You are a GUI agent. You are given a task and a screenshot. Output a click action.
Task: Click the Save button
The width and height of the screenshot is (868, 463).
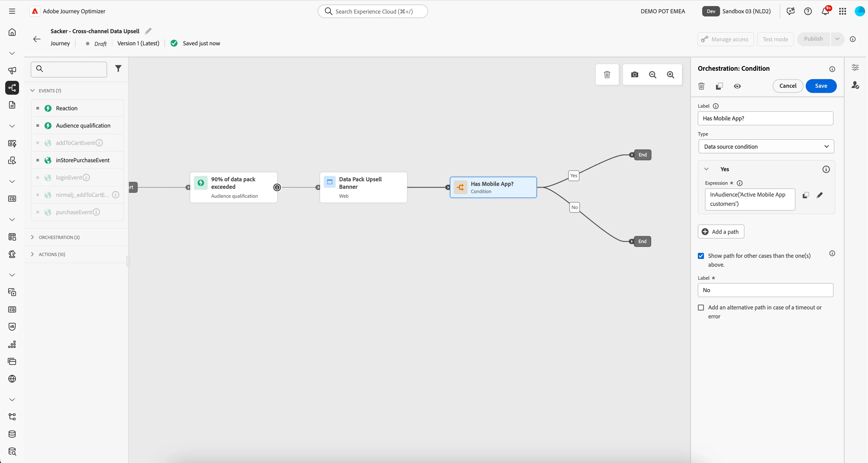click(821, 86)
